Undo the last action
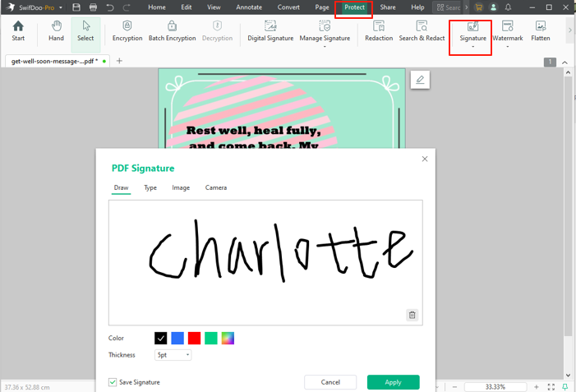The height and width of the screenshot is (392, 576). tap(110, 7)
